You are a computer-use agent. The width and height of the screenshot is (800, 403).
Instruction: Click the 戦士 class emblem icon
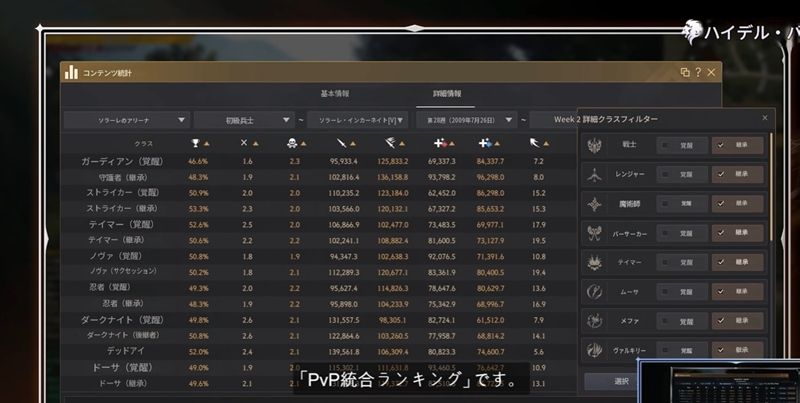[x=594, y=145]
